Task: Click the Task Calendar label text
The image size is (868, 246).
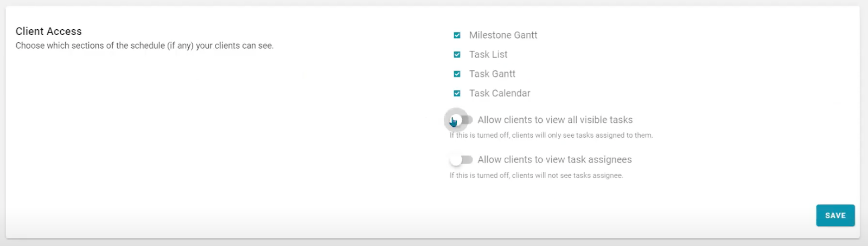Action: click(500, 94)
